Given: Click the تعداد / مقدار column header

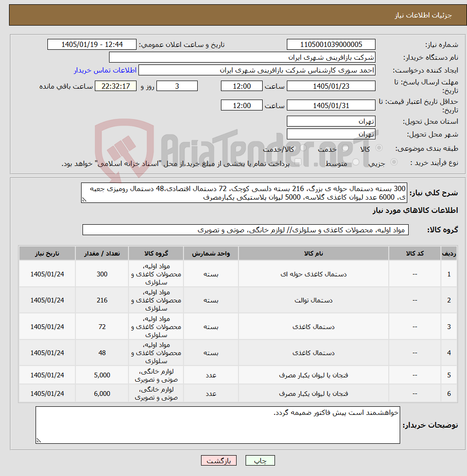Looking at the screenshot, I should [102, 254].
